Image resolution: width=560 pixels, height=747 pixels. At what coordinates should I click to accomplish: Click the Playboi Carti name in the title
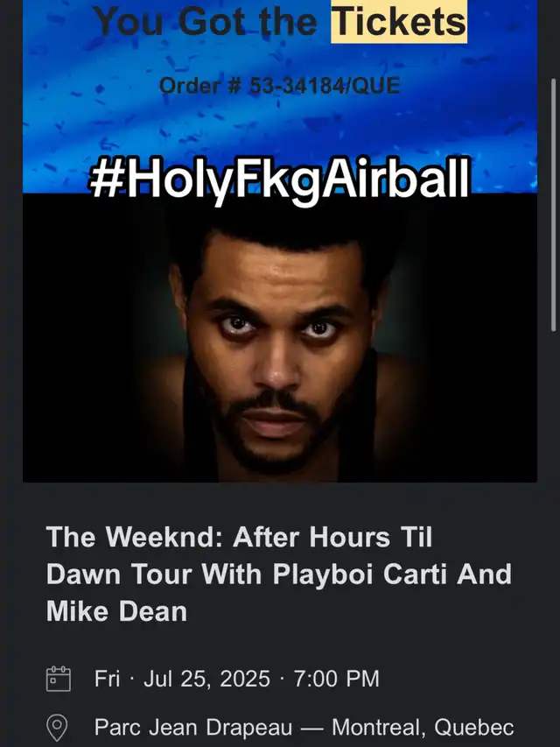(360, 574)
